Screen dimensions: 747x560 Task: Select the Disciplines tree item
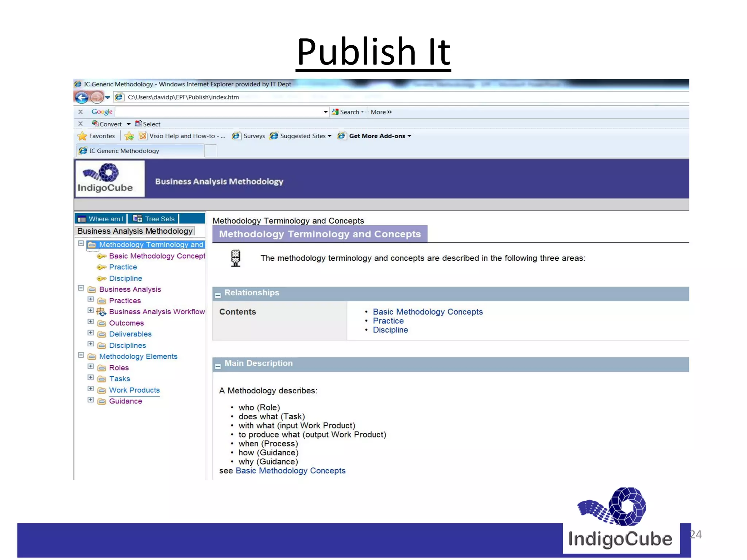click(x=127, y=345)
